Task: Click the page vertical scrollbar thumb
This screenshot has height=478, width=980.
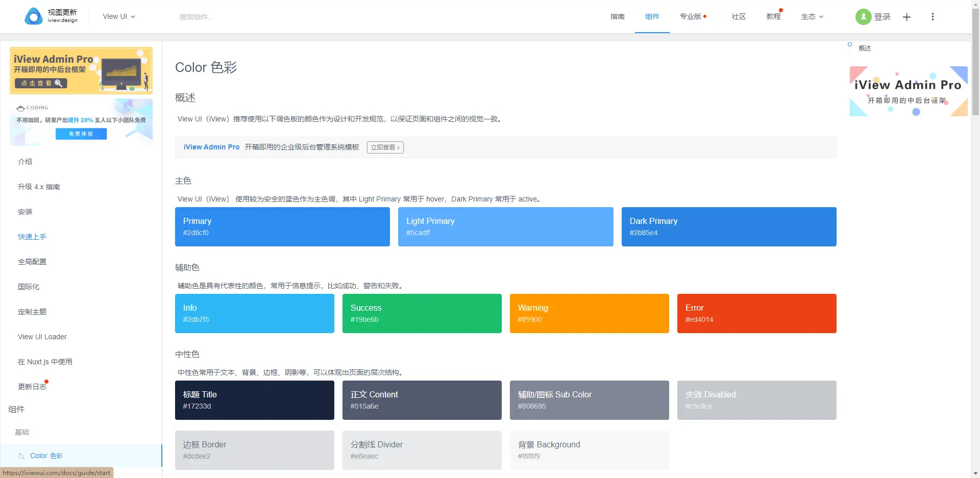Action: 975,62
